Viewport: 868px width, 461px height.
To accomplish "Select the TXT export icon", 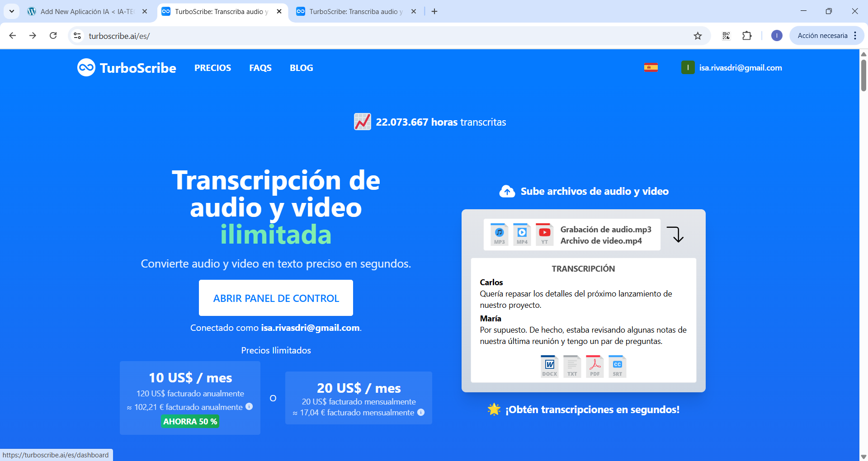I will click(572, 366).
